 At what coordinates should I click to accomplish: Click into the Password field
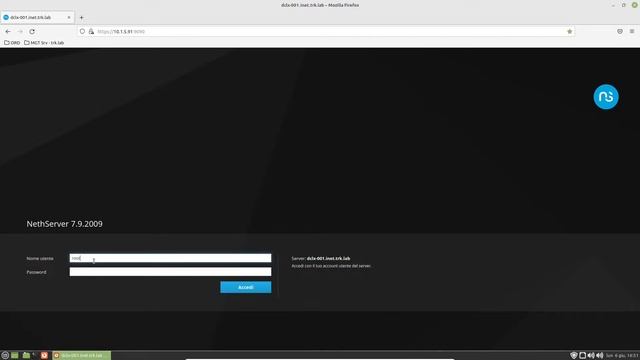click(x=170, y=272)
